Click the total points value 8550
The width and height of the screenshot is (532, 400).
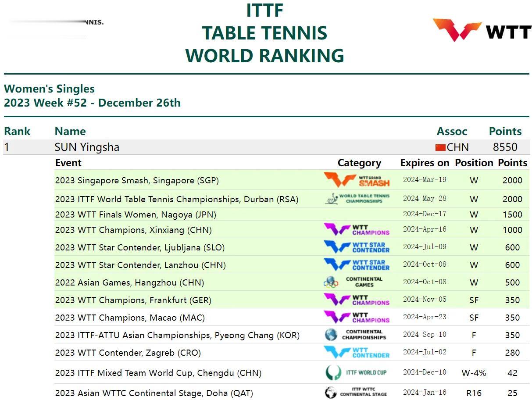pyautogui.click(x=505, y=147)
